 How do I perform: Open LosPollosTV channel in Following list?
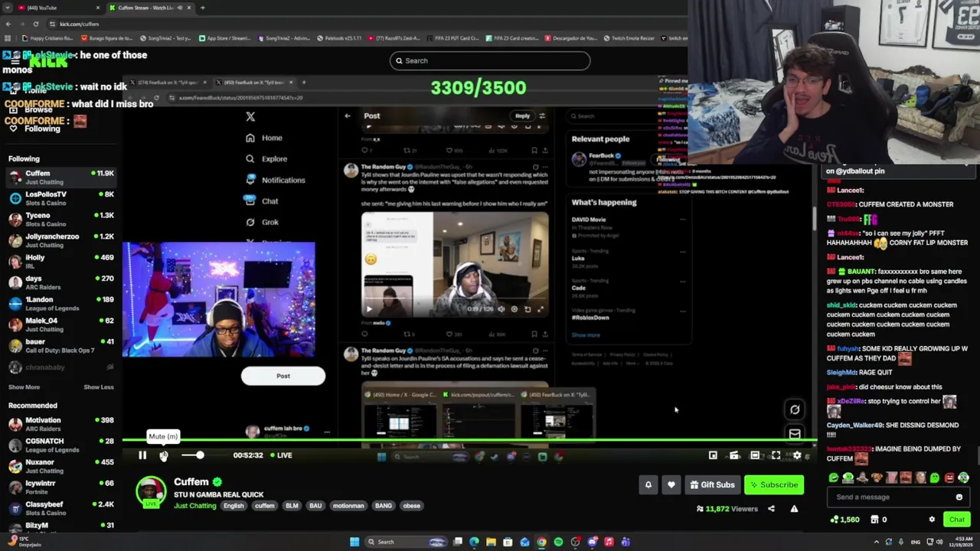point(61,197)
